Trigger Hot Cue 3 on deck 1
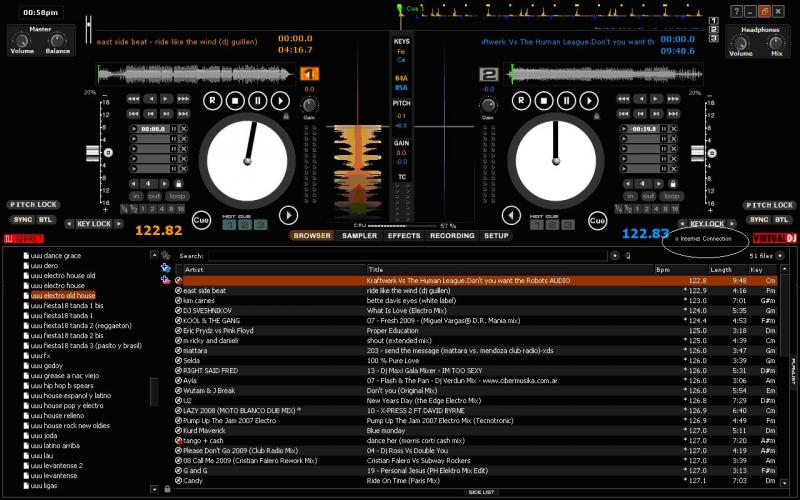 click(261, 224)
